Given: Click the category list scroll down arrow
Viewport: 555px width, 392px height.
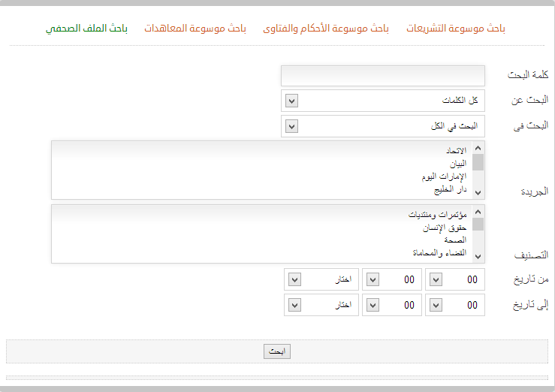Looking at the screenshot, I should pos(478,257).
